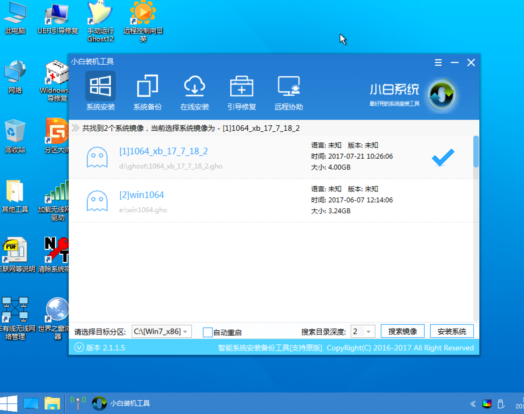Image resolution: width=524 pixels, height=414 pixels.
Task: Open UEFI引导修复 desktop icon
Action: (x=57, y=19)
